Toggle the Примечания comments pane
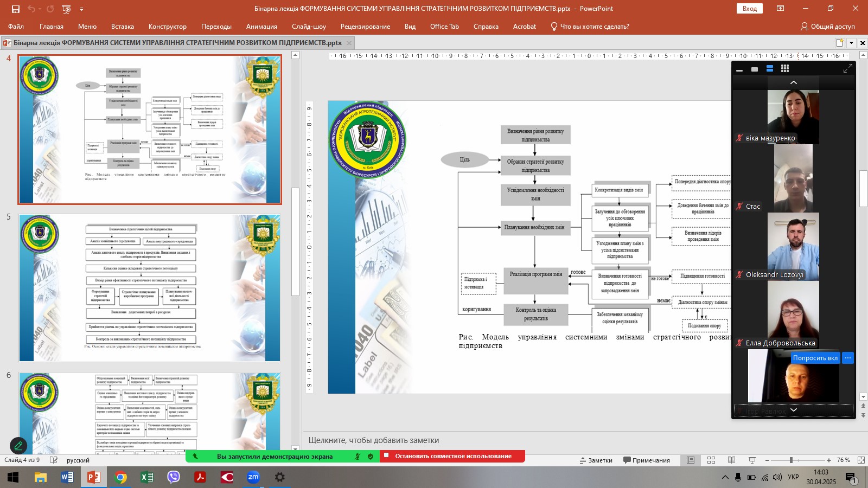 (x=646, y=460)
